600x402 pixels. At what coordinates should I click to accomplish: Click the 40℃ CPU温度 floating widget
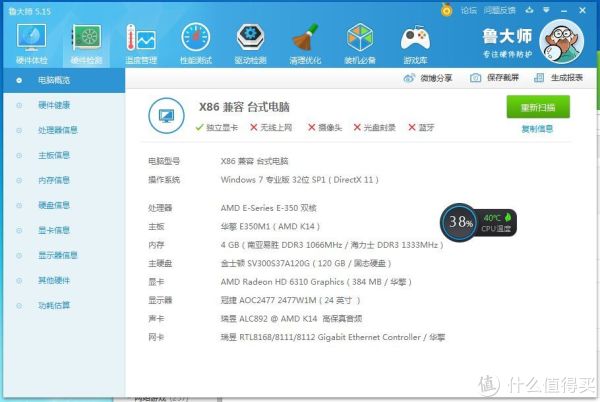[x=497, y=223]
